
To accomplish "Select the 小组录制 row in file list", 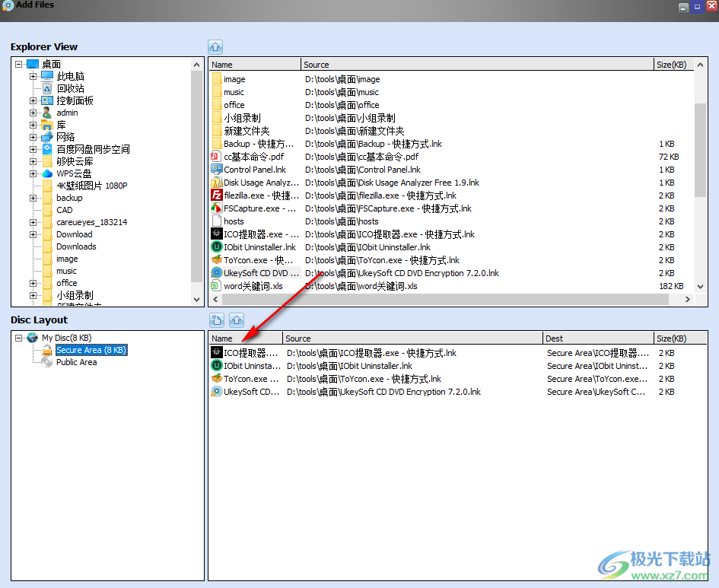I will click(x=452, y=118).
